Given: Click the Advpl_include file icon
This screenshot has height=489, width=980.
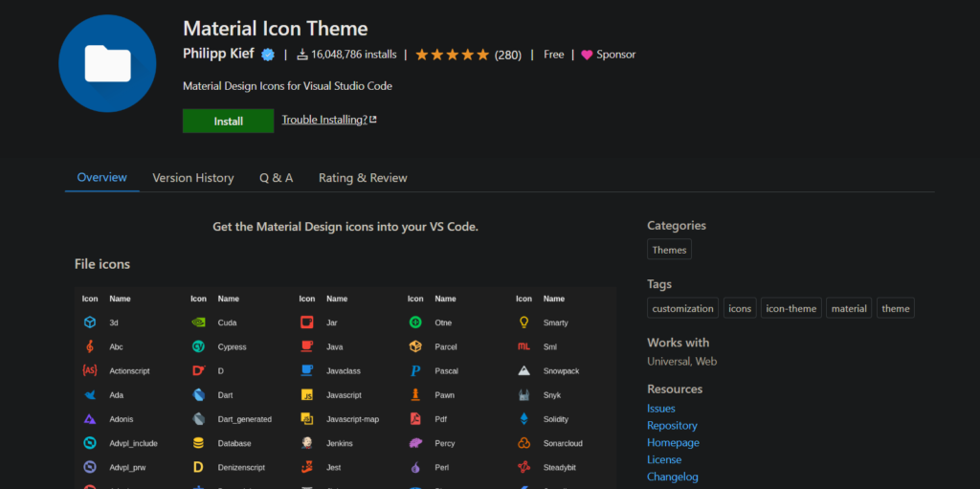Looking at the screenshot, I should (90, 443).
